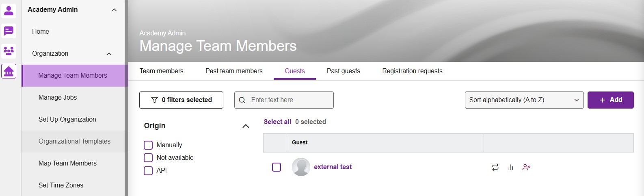The image size is (644, 196).
Task: Open the Registration requests tab
Action: click(x=412, y=71)
